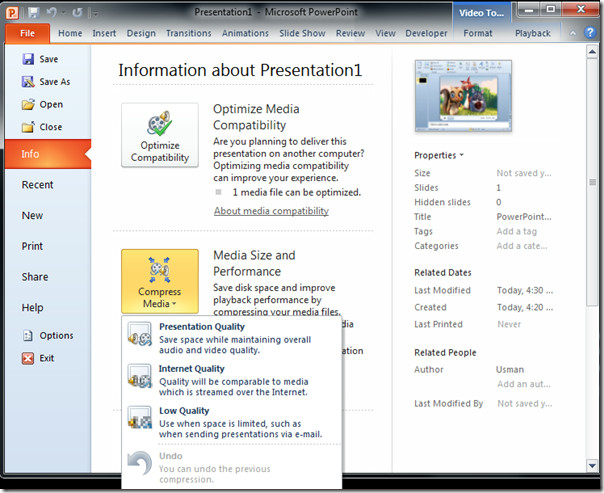Click the scrollbar down arrow

coord(592,466)
